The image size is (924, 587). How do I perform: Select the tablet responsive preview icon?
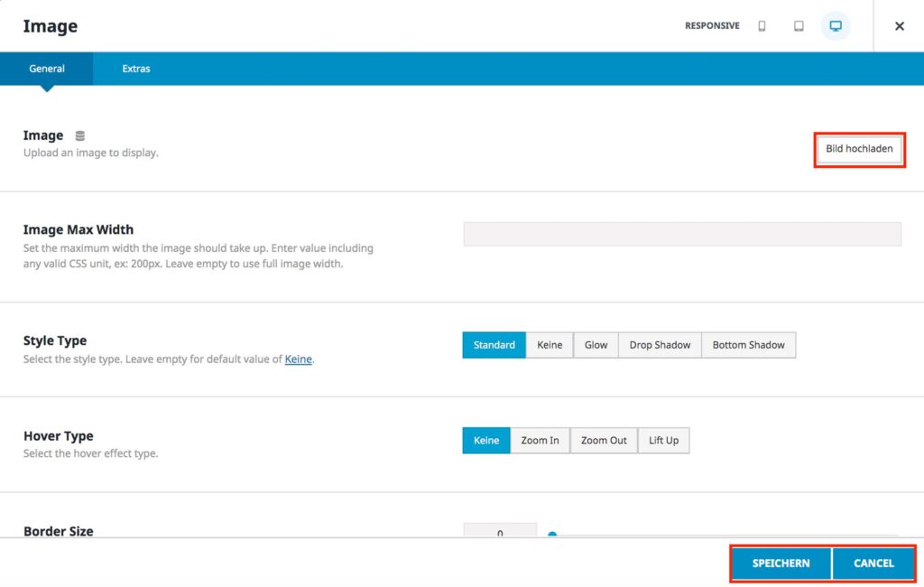coord(799,26)
